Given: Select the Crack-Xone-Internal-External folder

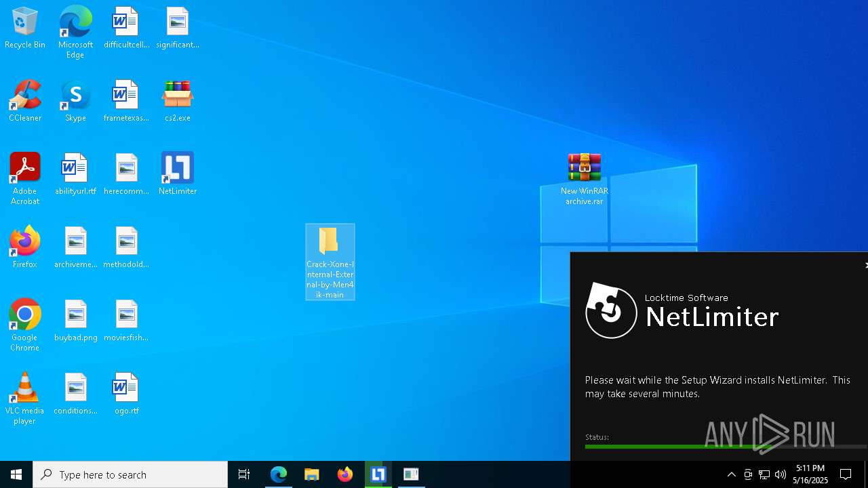Looking at the screenshot, I should 330,262.
